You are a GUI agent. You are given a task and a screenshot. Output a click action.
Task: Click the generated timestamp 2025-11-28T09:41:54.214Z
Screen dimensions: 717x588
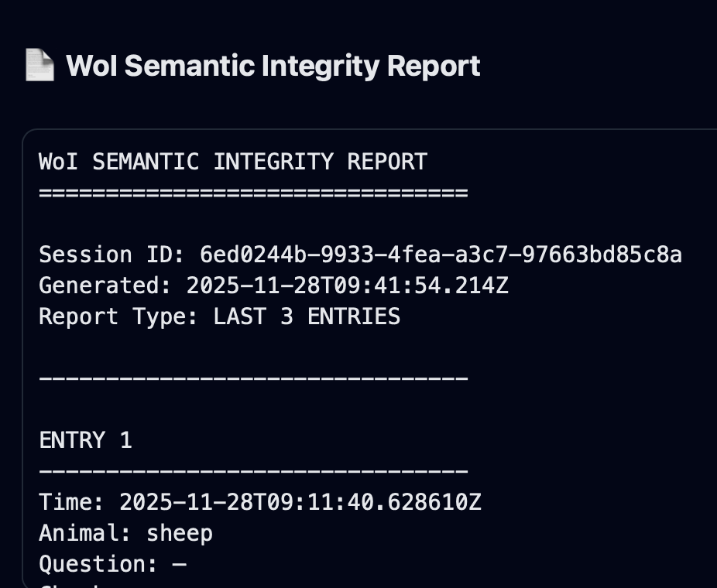click(348, 285)
